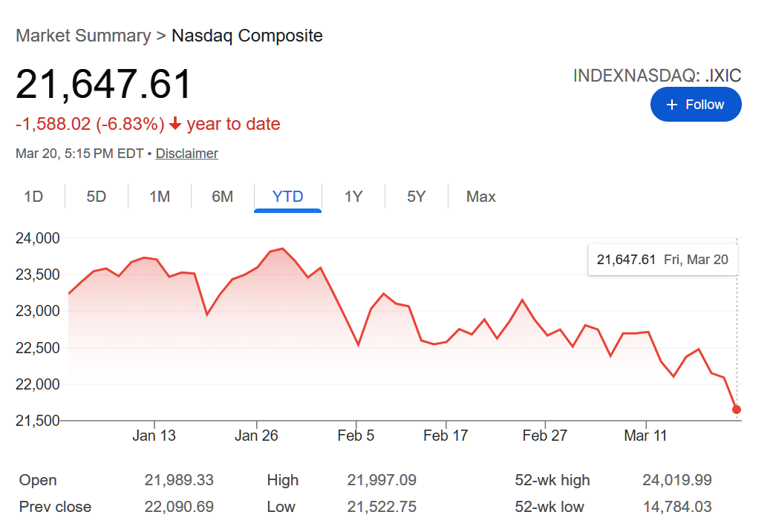Click the 52-wk high value 24,019.99
773x532 pixels.
pyautogui.click(x=676, y=480)
